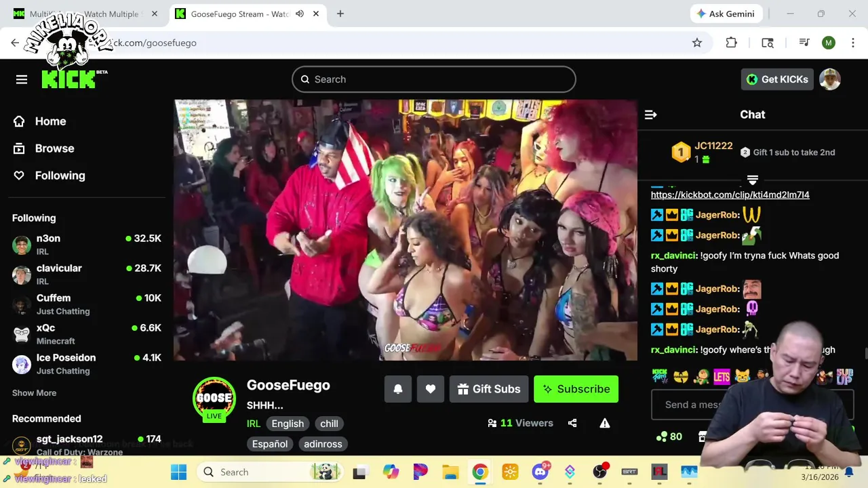Click the green Subscribe button
This screenshot has width=868, height=488.
(576, 389)
